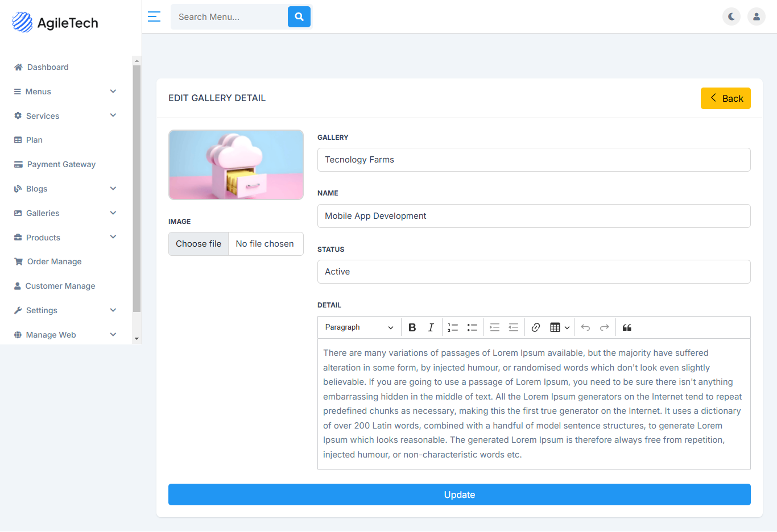Click the No file chosen text
777x532 pixels.
(265, 244)
